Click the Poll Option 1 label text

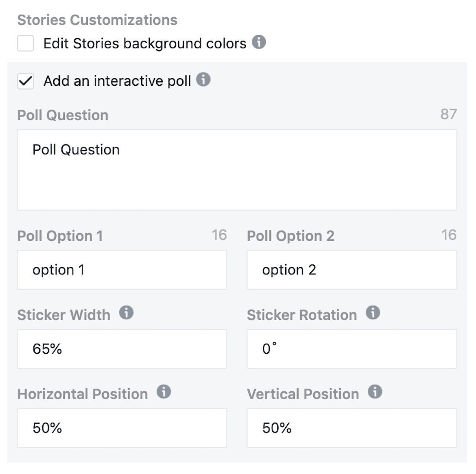[60, 235]
